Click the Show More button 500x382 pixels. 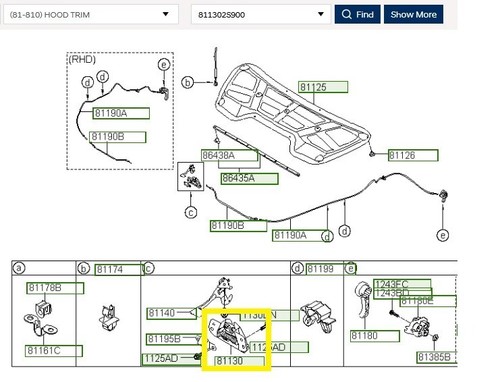[413, 14]
